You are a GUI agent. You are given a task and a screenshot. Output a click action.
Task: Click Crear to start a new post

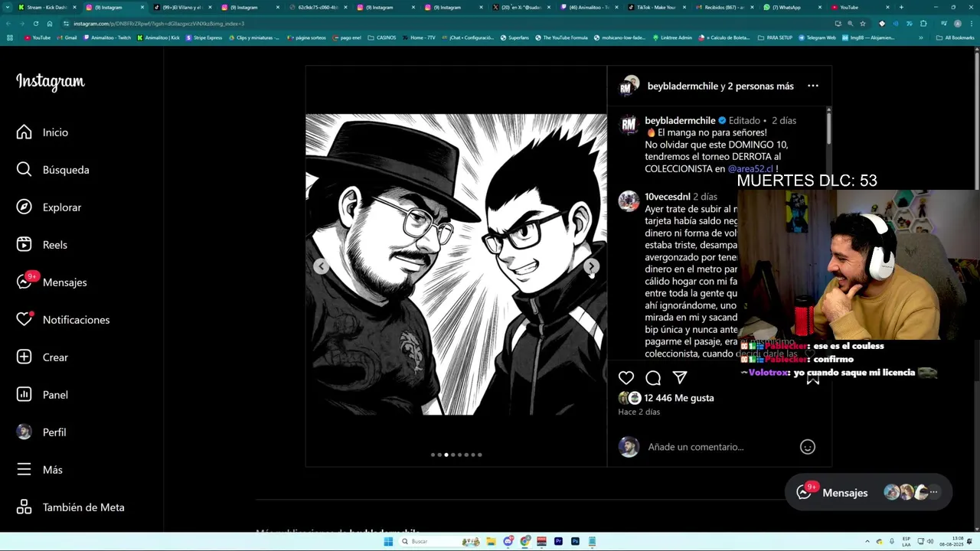(42, 357)
